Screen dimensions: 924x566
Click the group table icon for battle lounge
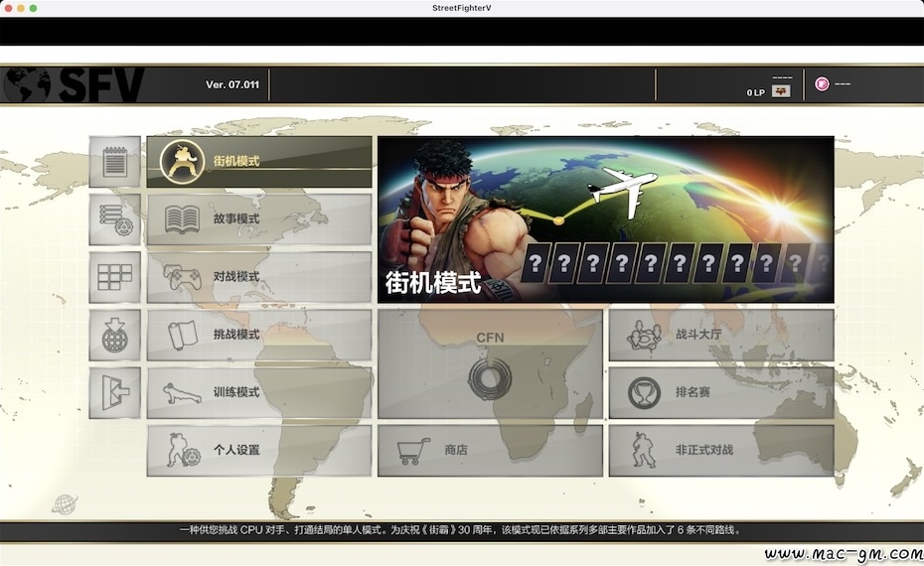click(x=644, y=335)
